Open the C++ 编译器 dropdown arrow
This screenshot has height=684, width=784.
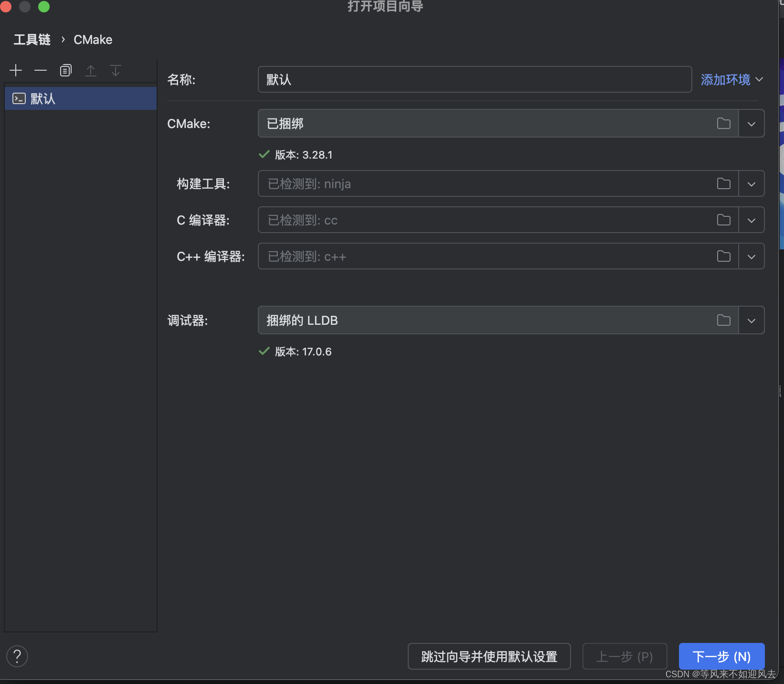click(x=752, y=256)
